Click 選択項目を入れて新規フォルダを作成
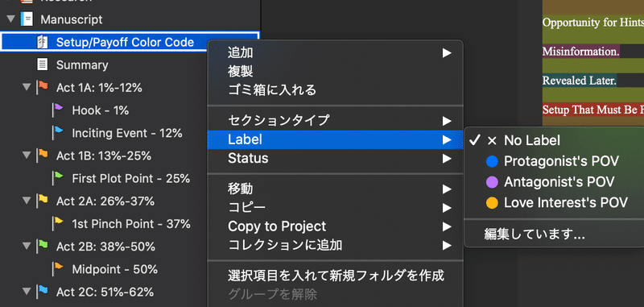The height and width of the screenshot is (307, 644). [336, 276]
